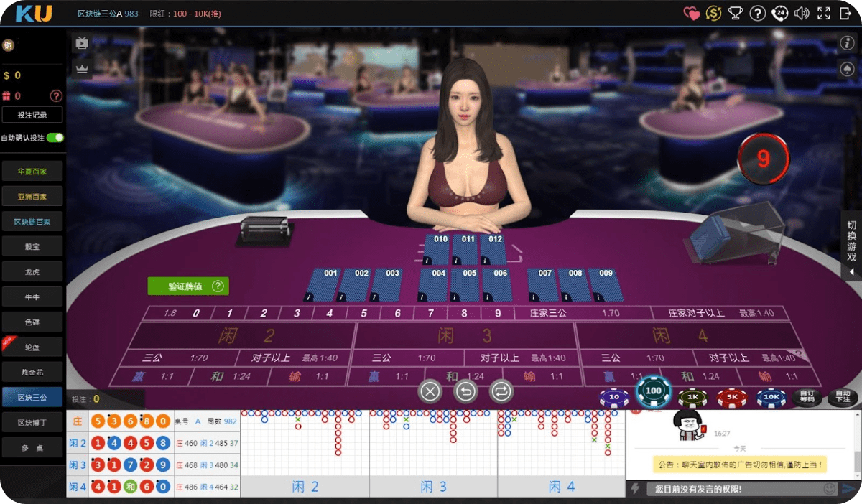Open the 24-hour phone support icon
This screenshot has height=504, width=862.
(x=779, y=13)
